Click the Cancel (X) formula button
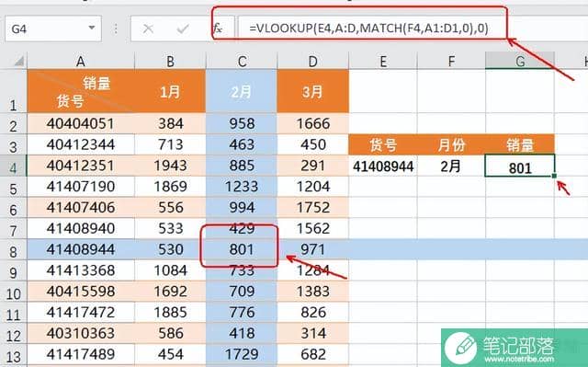 [x=148, y=29]
